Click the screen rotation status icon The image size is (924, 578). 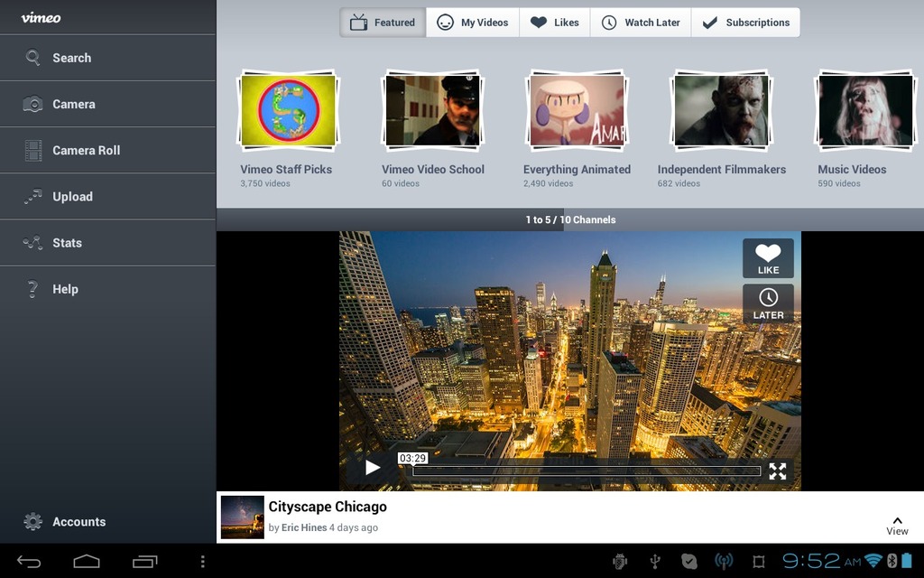coord(758,561)
